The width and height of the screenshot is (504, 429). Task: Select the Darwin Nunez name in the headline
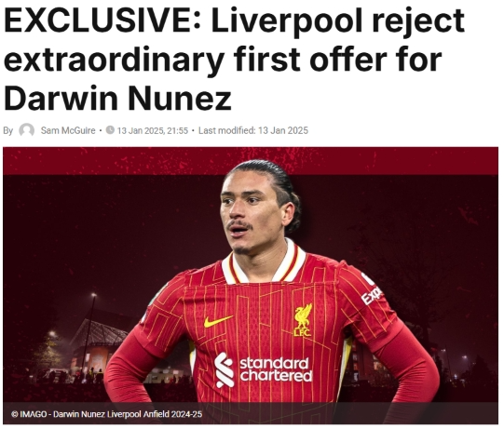[117, 98]
